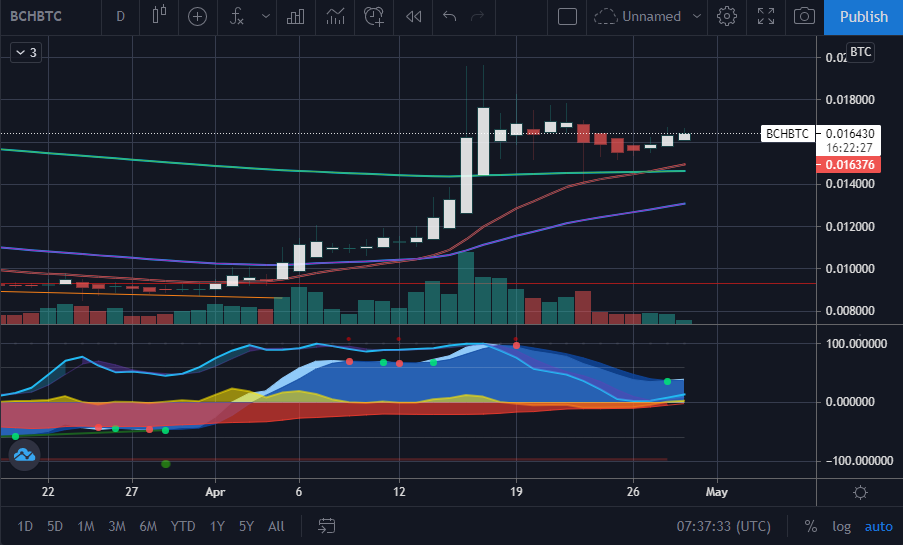Expand the indicators favorites dropdown arrow
This screenshot has width=903, height=545.
point(265,16)
